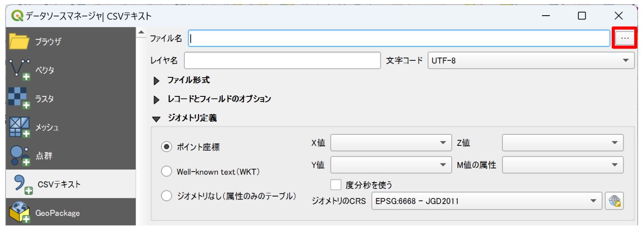The width and height of the screenshot is (644, 235).
Task: Open the Point Cloud (点群) tab
Action: [71, 156]
